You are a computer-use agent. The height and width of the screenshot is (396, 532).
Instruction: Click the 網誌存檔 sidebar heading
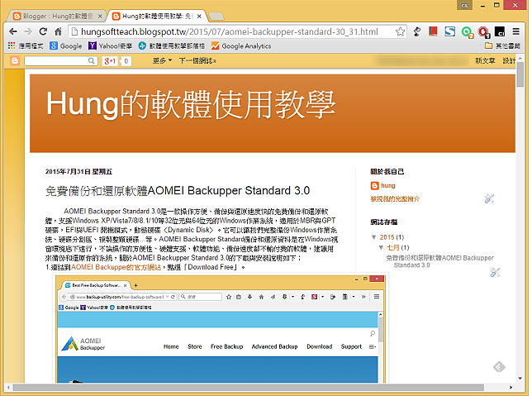click(384, 222)
